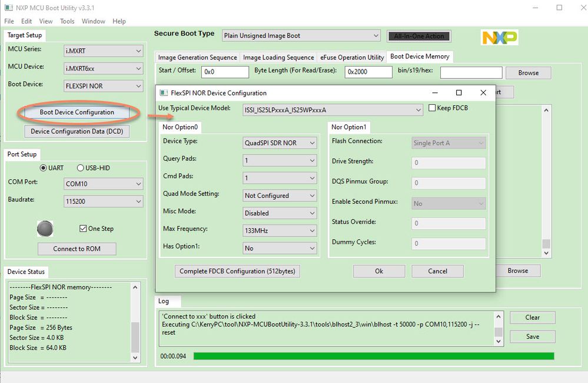Open the COM Port dropdown
588x383 pixels.
pos(104,184)
